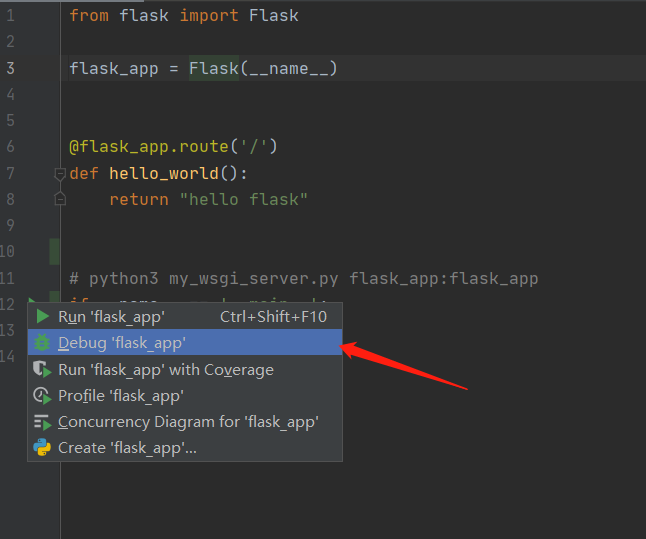The width and height of the screenshot is (646, 539).
Task: Click the __name__ argument on line 3
Action: pyautogui.click(x=288, y=68)
